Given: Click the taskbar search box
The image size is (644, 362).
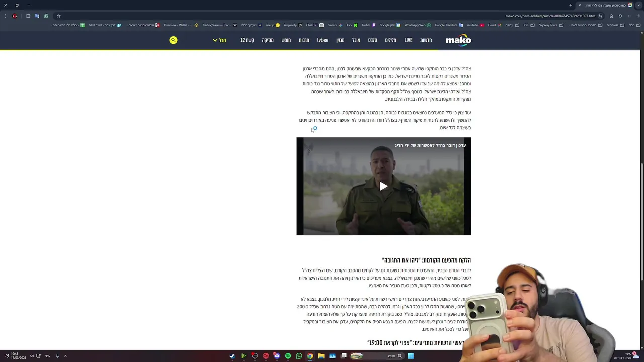Looking at the screenshot, I should pyautogui.click(x=377, y=356).
